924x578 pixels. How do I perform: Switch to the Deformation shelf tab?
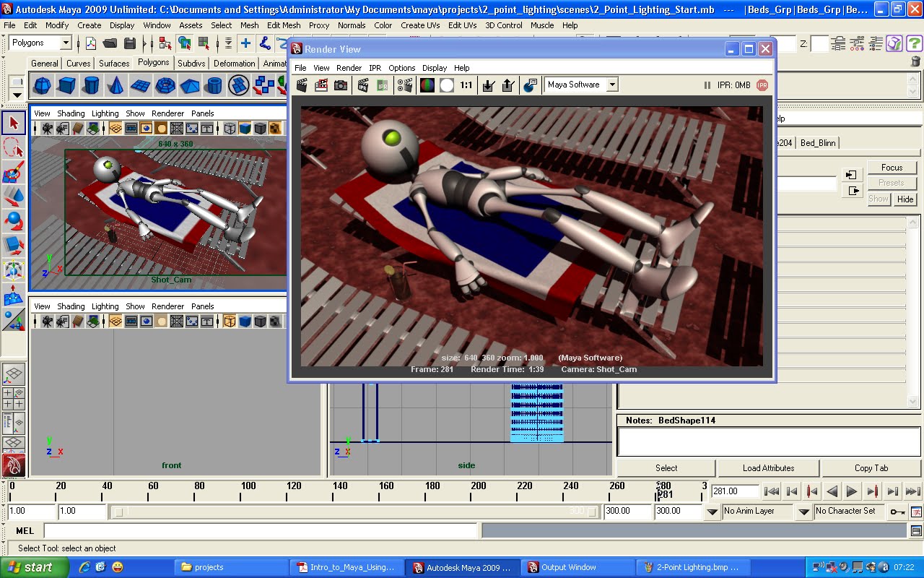tap(234, 64)
